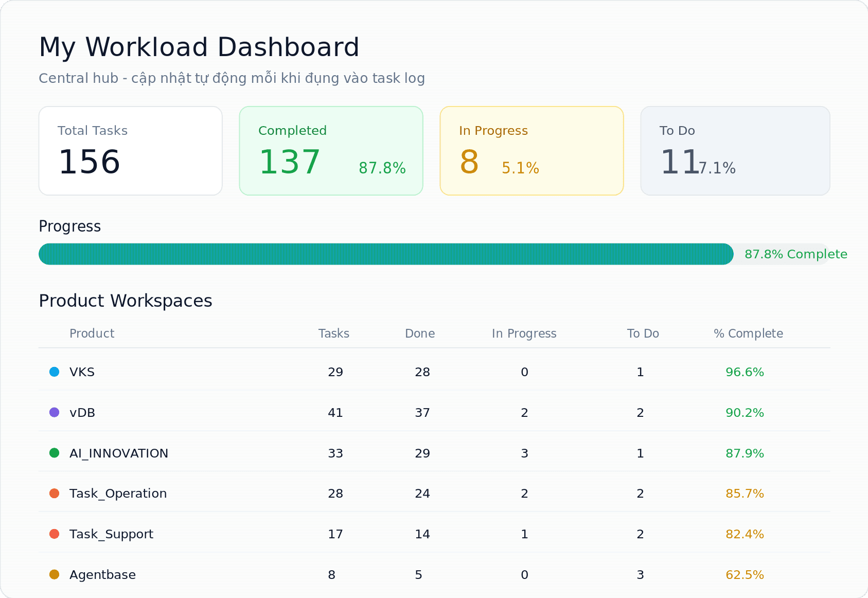Screen dimensions: 868x598
Task: Select the vDB workspace name
Action: 82,413
